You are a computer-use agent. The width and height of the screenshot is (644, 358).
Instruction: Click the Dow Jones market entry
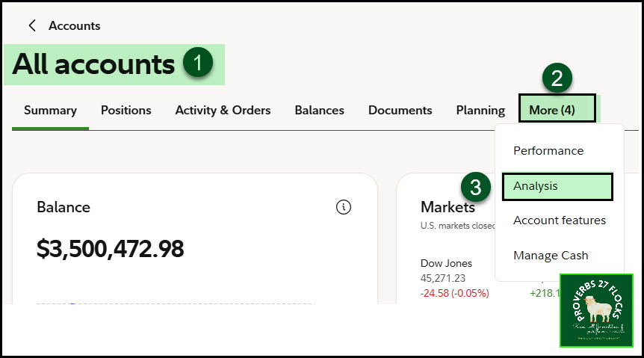point(446,263)
